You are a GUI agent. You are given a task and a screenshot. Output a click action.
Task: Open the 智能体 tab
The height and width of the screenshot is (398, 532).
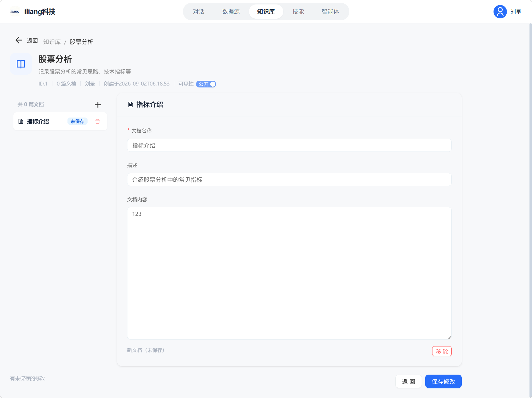330,12
